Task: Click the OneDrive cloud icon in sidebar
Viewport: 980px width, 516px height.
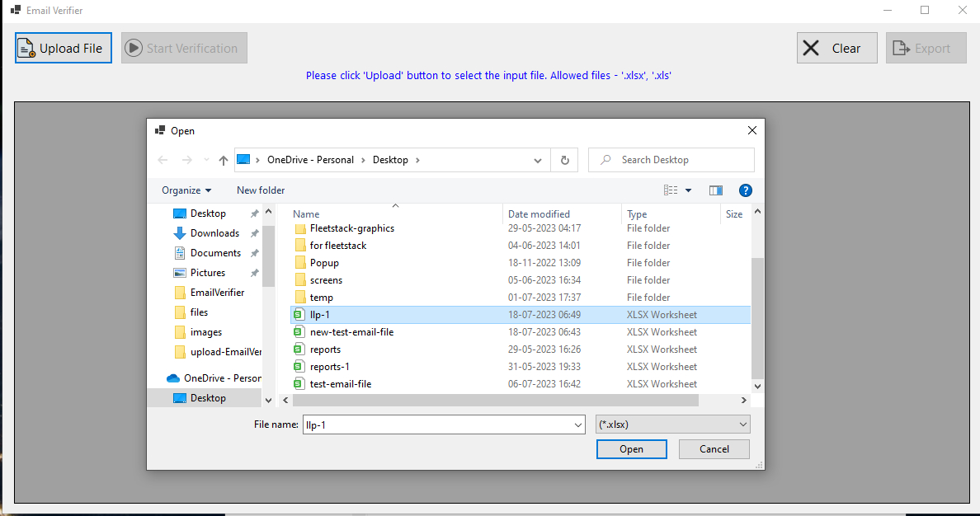Action: point(173,378)
